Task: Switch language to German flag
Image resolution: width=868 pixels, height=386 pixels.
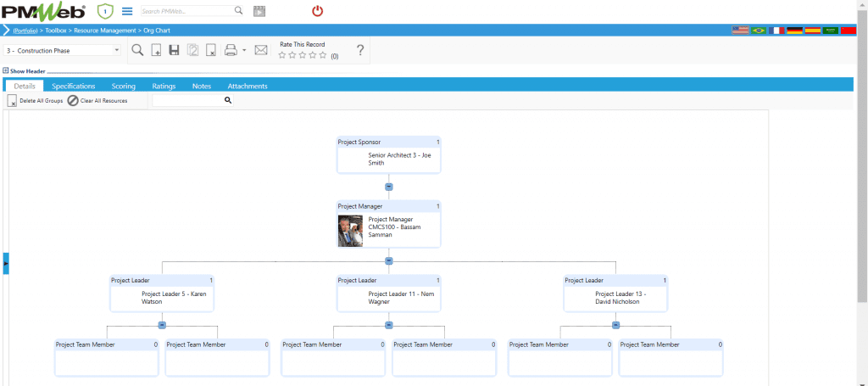Action: [x=794, y=31]
